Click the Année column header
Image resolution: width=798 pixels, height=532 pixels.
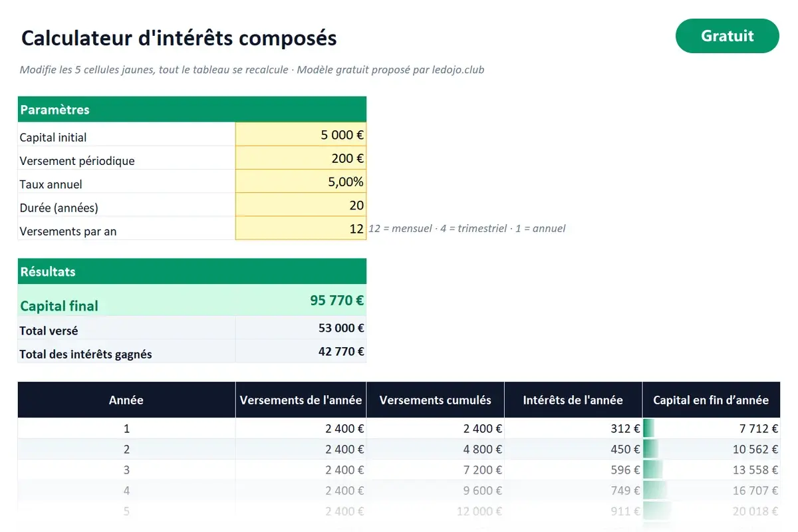pos(126,400)
